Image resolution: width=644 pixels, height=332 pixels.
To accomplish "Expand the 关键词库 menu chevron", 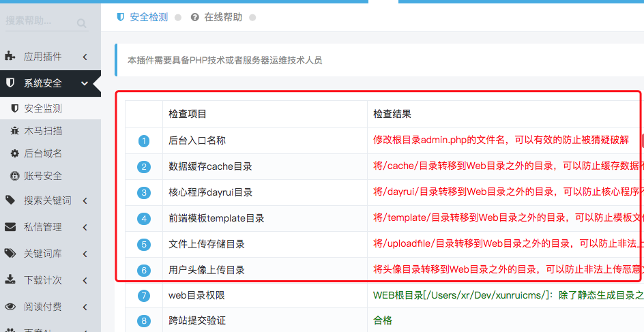I will 85,254.
